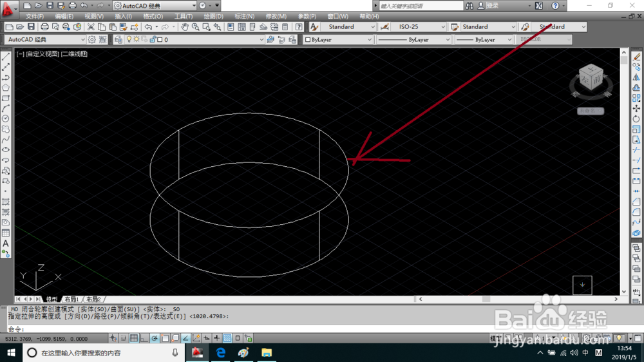Screen dimensions: 644x362
Task: Click the Workspace Settings gear icon
Action: click(92, 39)
